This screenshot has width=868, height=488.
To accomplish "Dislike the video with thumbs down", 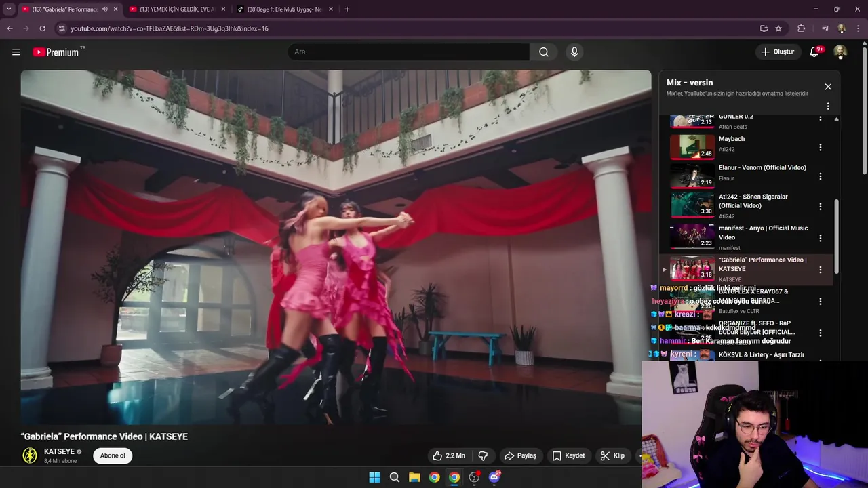I will (483, 455).
